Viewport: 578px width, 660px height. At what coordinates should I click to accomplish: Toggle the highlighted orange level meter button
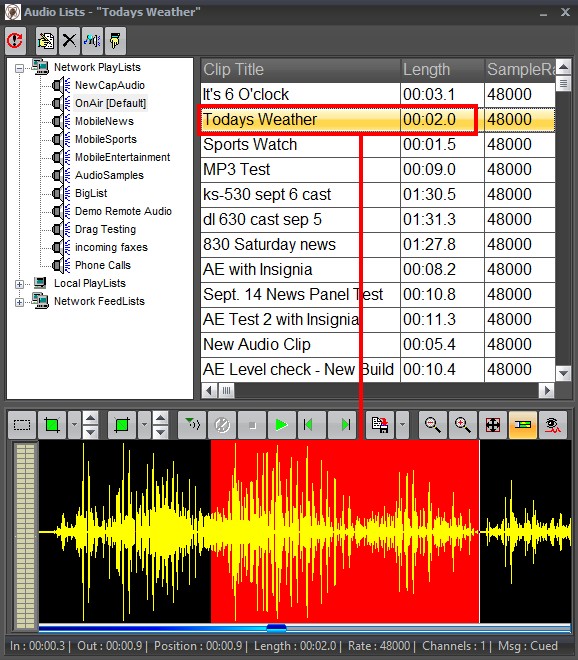(522, 425)
